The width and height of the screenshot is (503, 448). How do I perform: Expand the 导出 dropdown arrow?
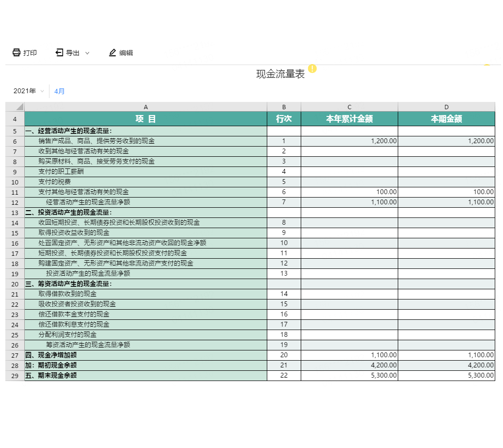[87, 53]
